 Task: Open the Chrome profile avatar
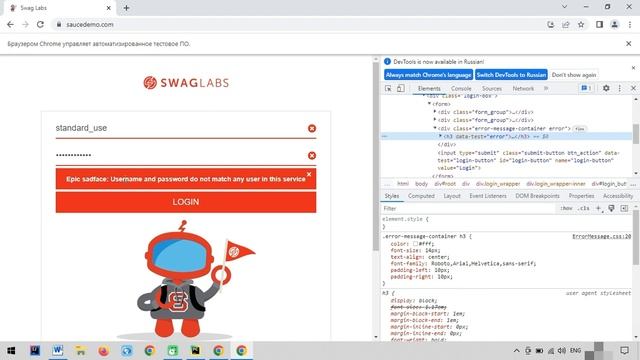click(x=614, y=24)
